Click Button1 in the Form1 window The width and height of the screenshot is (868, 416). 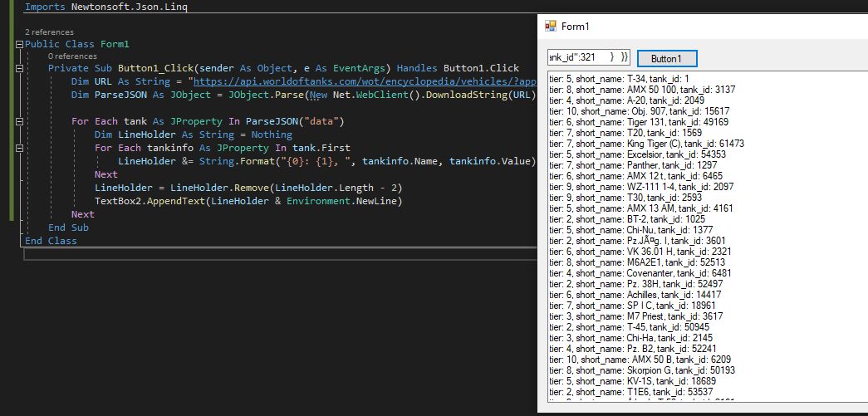click(666, 58)
